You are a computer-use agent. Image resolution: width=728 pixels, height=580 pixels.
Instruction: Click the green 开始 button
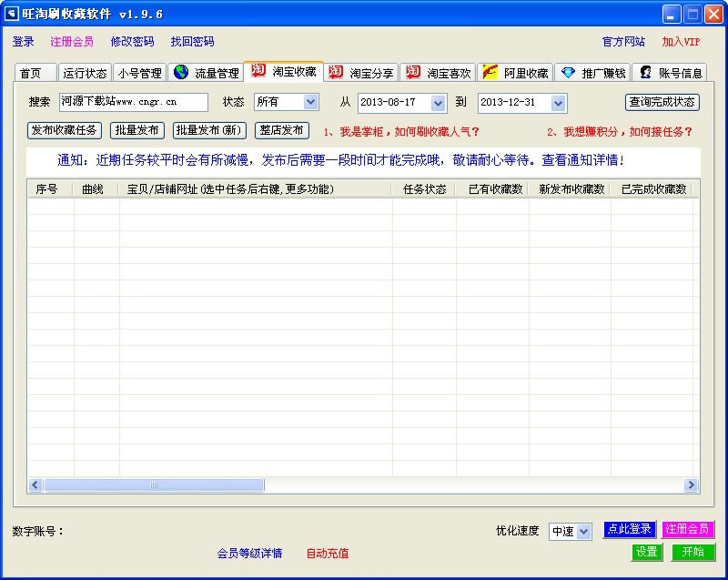tap(693, 552)
